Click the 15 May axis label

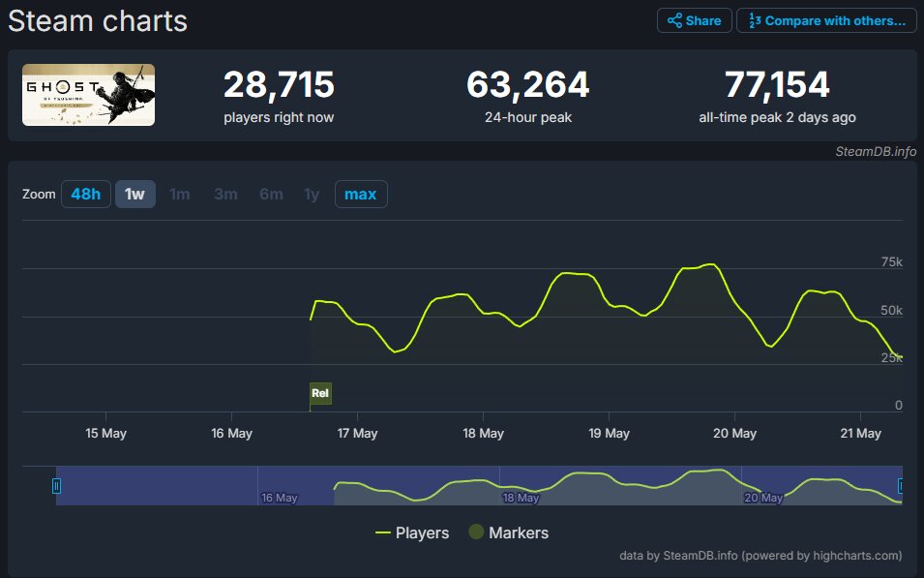coord(106,434)
